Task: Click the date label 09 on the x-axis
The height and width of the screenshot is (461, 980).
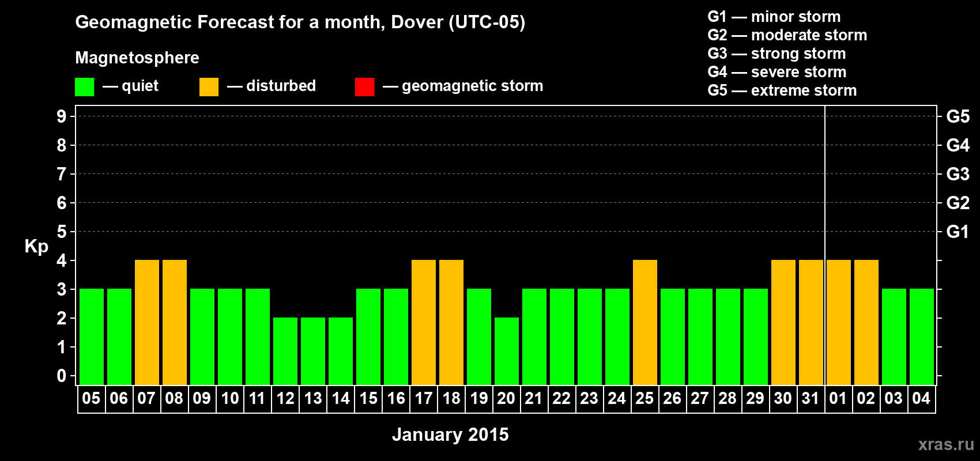Action: 202,398
